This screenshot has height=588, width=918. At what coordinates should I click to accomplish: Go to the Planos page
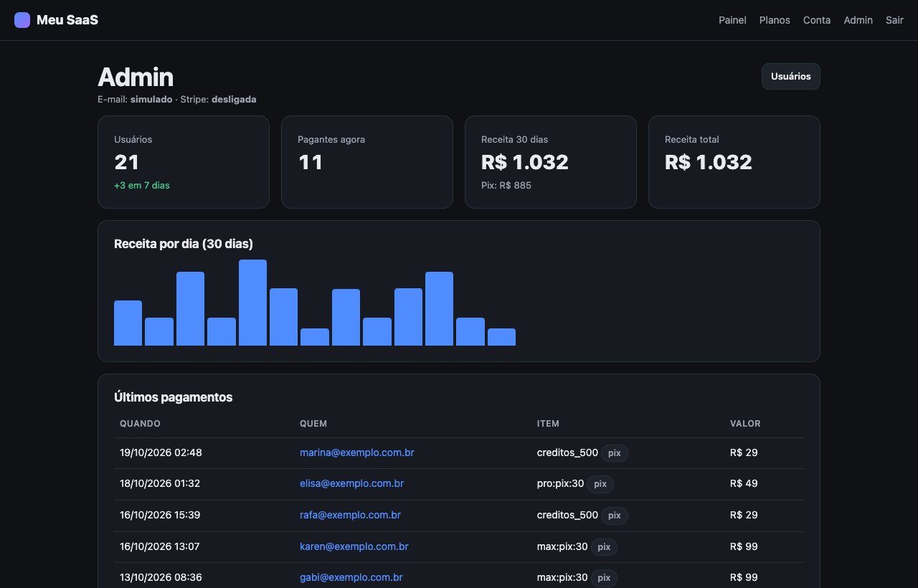pyautogui.click(x=775, y=20)
